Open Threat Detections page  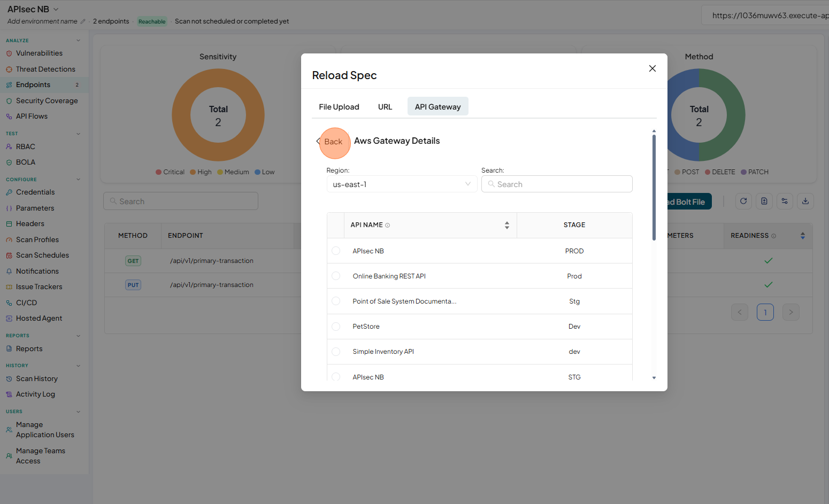[45, 69]
